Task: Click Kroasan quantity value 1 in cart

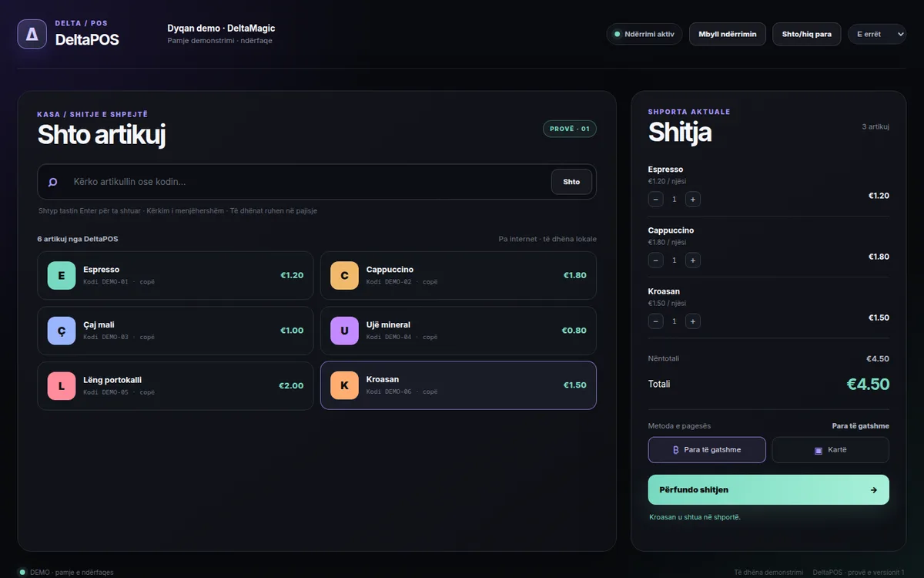Action: 675,321
